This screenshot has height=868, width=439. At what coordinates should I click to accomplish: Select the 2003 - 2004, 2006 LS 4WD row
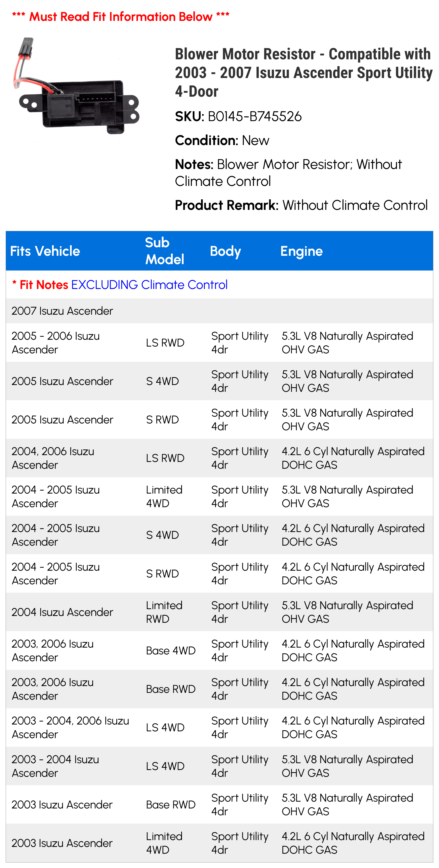(219, 728)
